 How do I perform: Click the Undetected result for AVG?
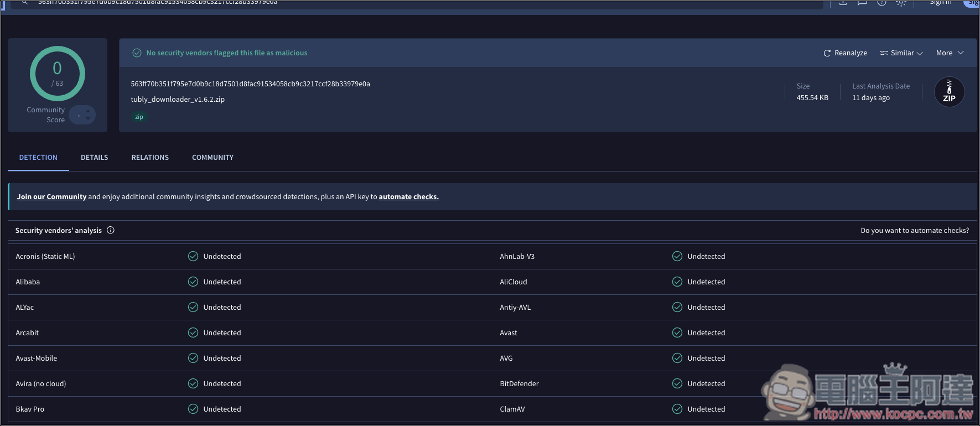[x=707, y=359]
